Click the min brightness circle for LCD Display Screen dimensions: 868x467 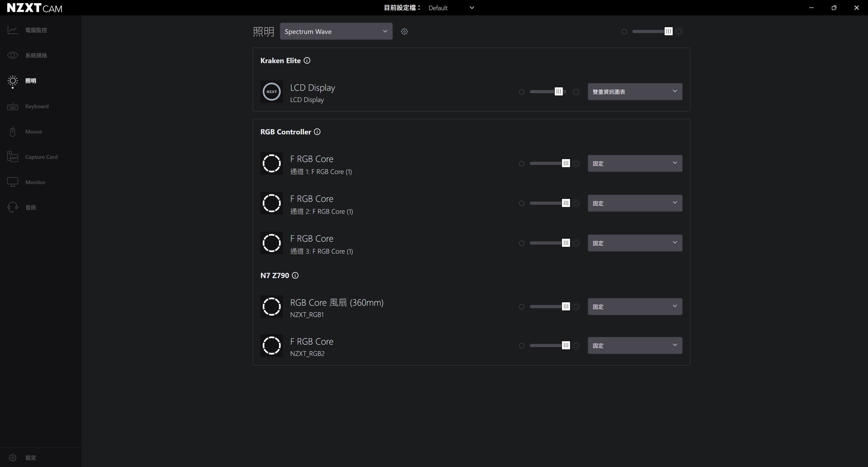tap(522, 92)
